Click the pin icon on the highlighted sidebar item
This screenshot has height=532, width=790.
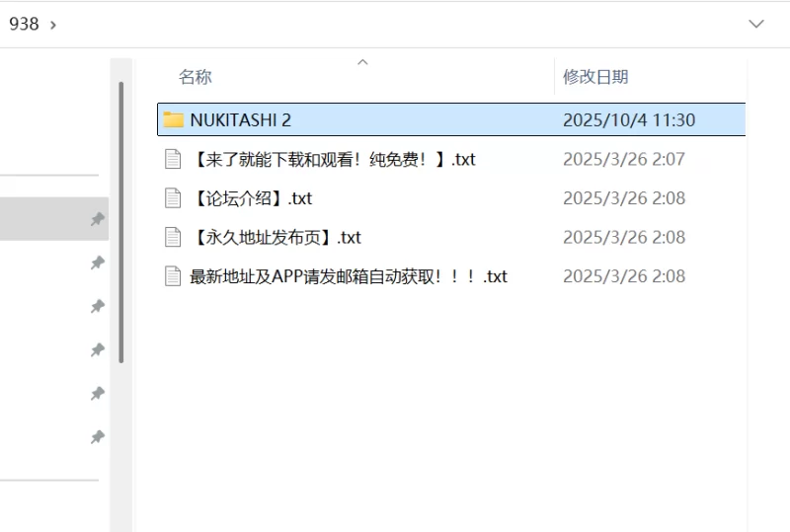[98, 219]
